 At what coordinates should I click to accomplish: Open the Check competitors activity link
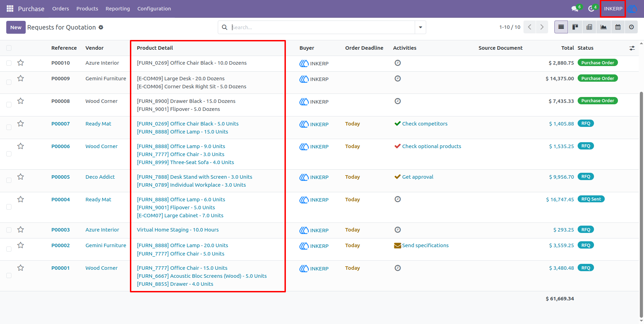coord(425,124)
